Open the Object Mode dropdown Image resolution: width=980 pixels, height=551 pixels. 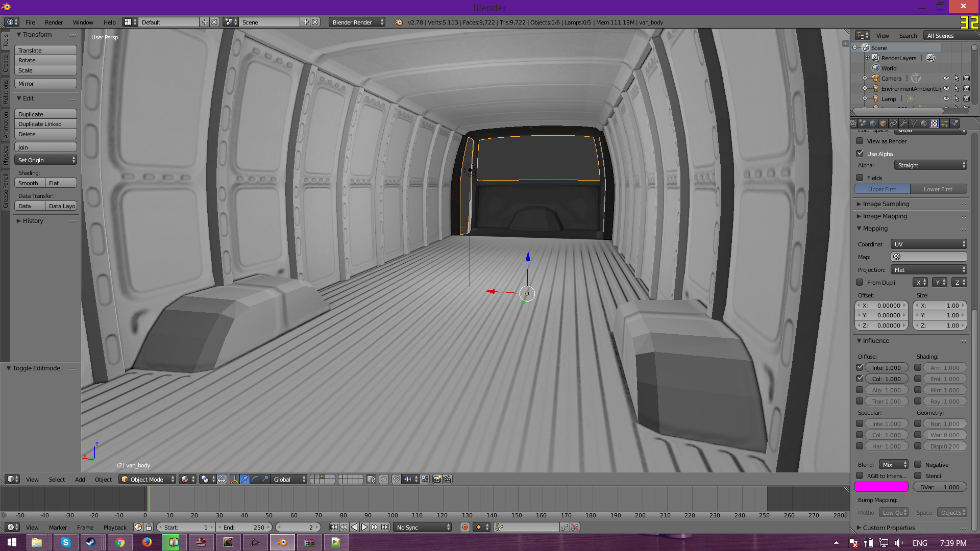(147, 479)
